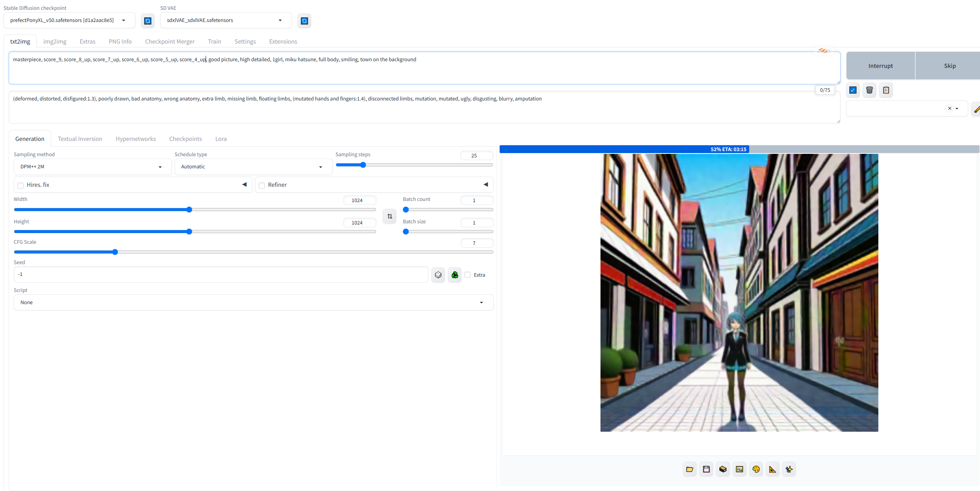Open the Settings tab
The width and height of the screenshot is (980, 491).
pos(245,42)
